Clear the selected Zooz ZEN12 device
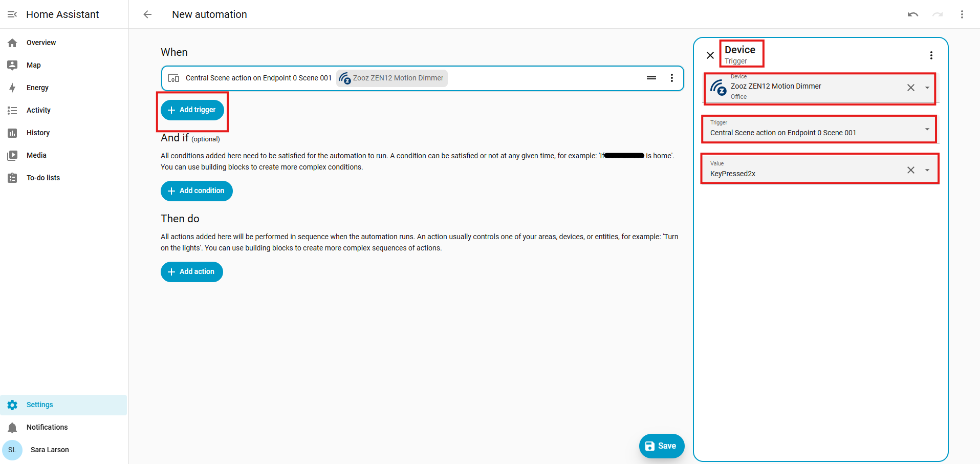The width and height of the screenshot is (980, 464). pos(911,88)
